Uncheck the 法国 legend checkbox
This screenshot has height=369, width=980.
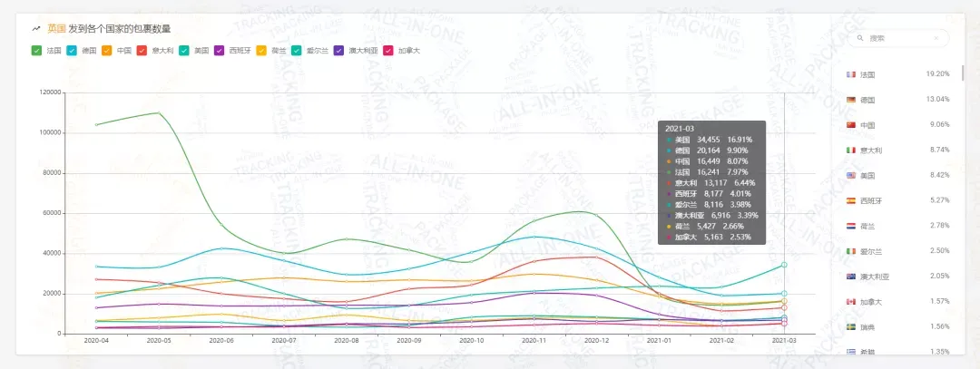[x=36, y=51]
